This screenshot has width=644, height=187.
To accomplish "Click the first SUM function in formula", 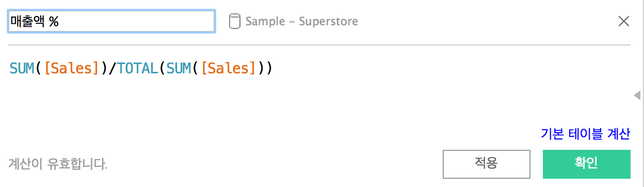I will [22, 68].
